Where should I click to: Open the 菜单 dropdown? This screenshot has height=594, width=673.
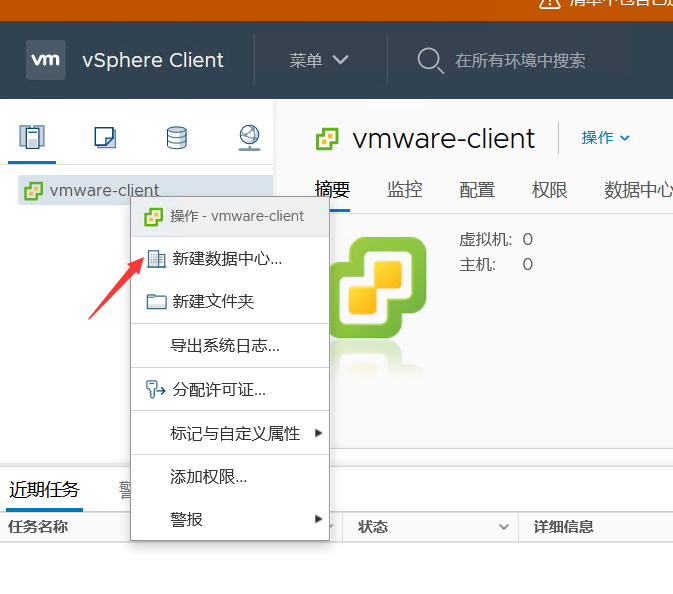point(319,60)
